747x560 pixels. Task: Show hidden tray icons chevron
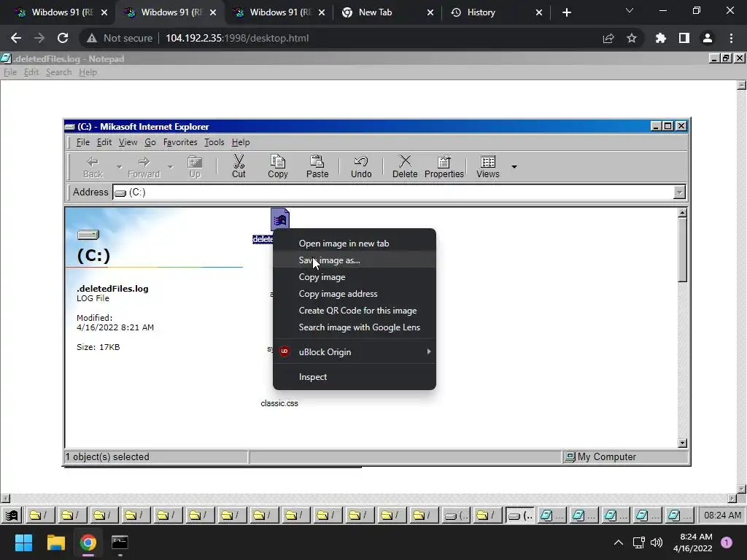pos(619,542)
